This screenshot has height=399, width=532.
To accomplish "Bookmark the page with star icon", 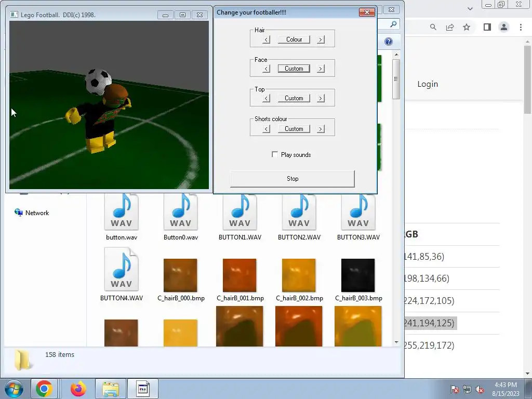I will 467,27.
